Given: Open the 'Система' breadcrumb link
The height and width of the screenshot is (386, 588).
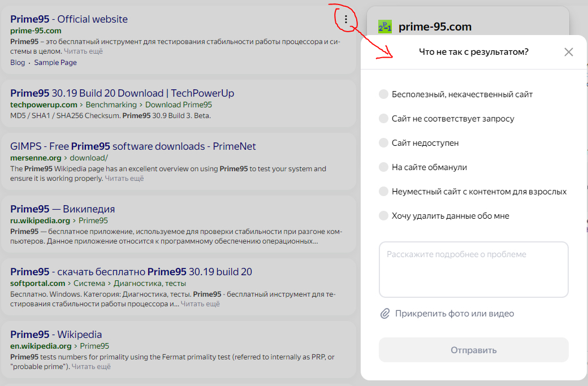Looking at the screenshot, I should 89,283.
